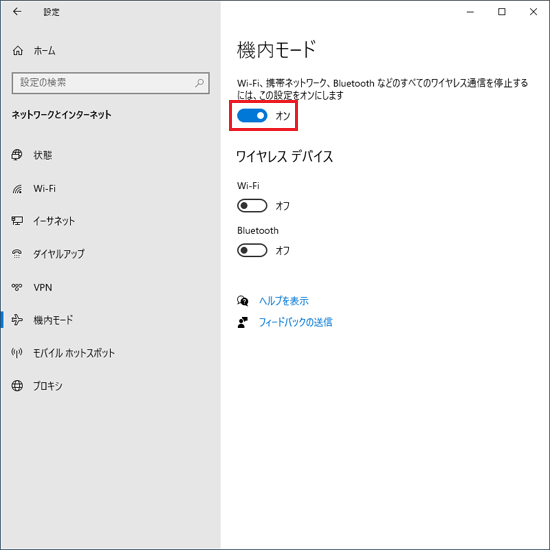
Task: Click the オン label beside the toggle
Action: (283, 116)
